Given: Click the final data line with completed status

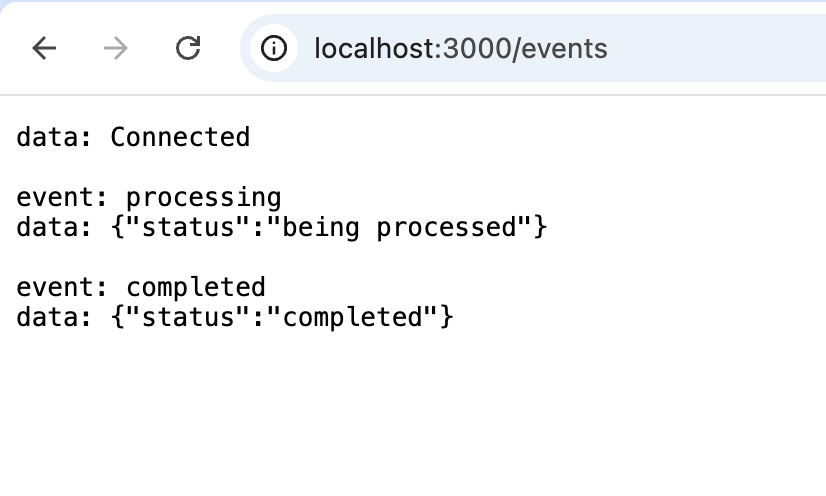Looking at the screenshot, I should coord(235,318).
